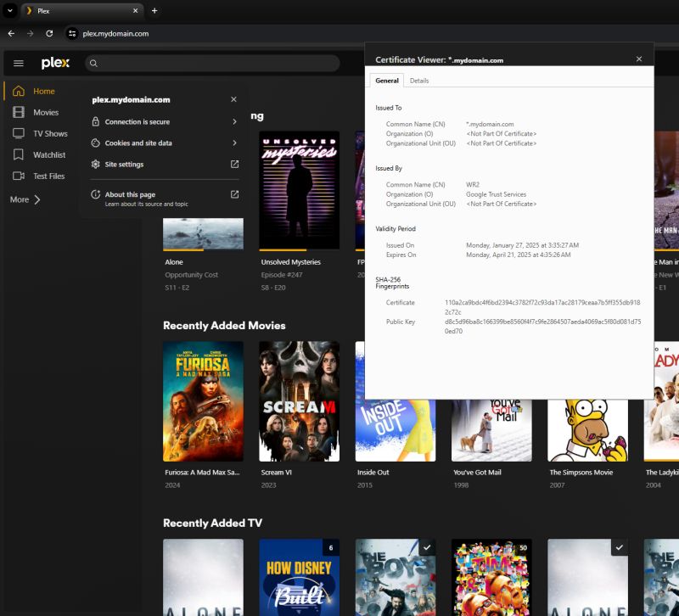Open the Test Files library

click(47, 176)
